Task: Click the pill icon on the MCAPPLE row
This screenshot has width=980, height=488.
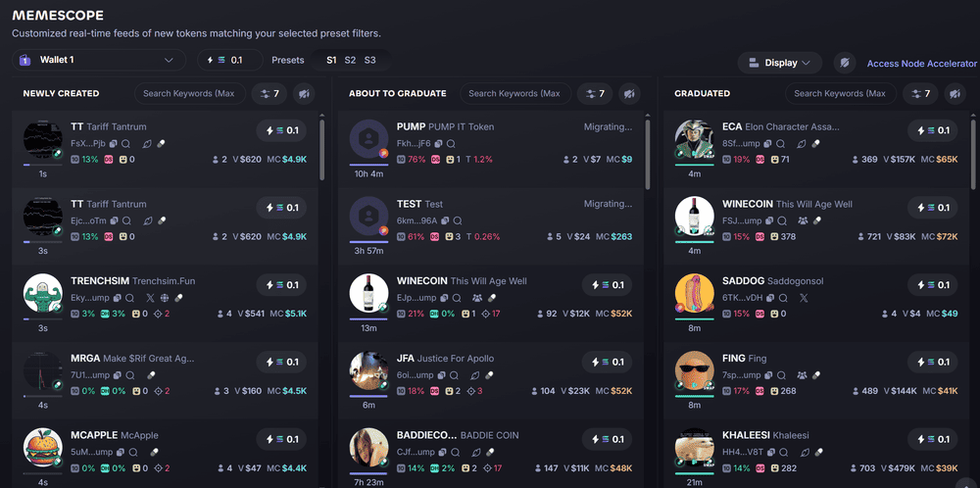Action: (154, 453)
